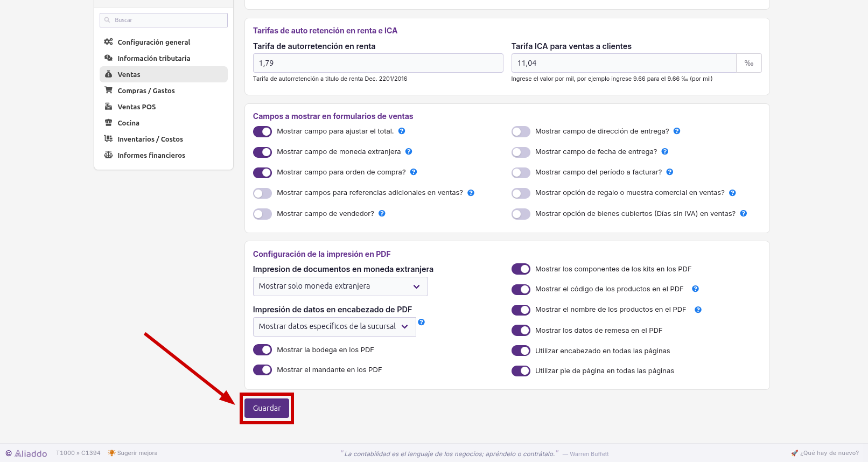
Task: Click the help icon beside 'ajustar el total'
Action: pyautogui.click(x=402, y=131)
